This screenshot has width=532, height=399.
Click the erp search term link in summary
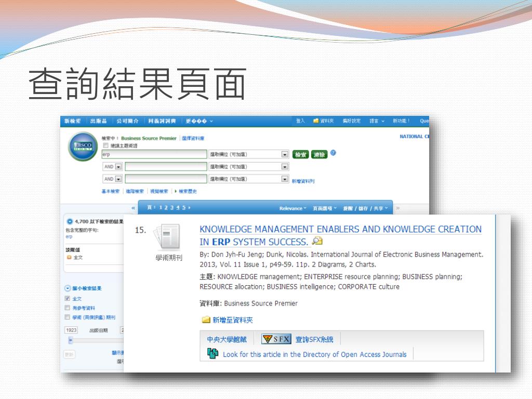pos(69,236)
